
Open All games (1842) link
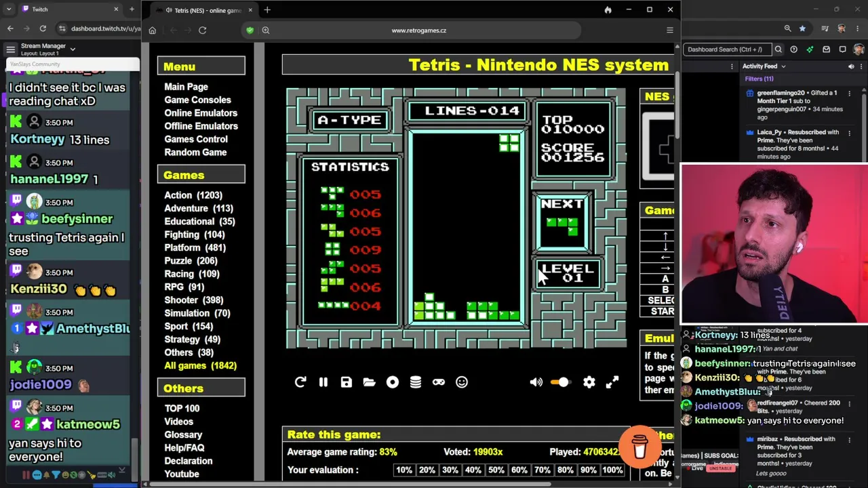(x=200, y=366)
